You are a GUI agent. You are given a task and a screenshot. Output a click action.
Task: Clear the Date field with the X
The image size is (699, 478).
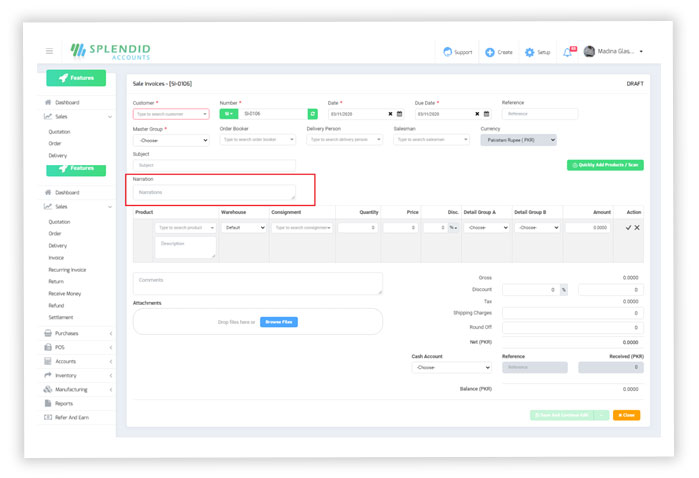391,114
